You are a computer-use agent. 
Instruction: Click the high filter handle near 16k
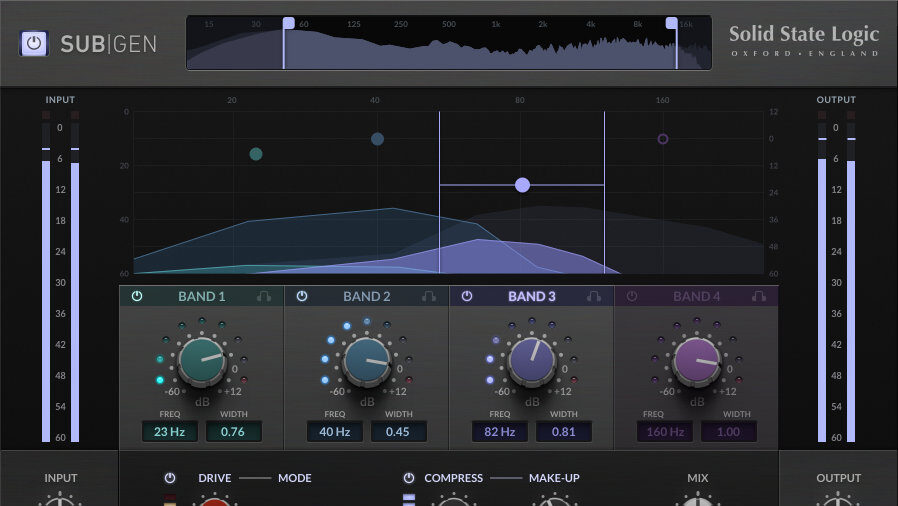(x=671, y=23)
